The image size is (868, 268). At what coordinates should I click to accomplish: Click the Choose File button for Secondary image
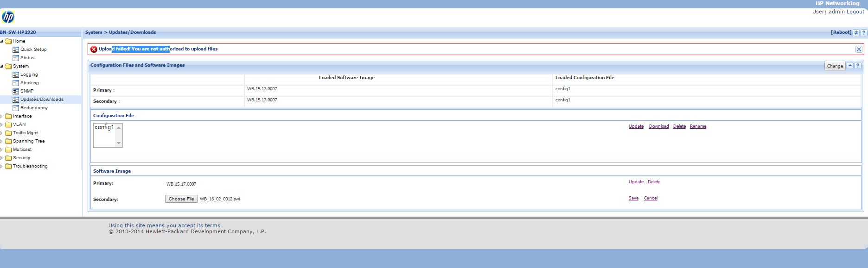tap(181, 199)
